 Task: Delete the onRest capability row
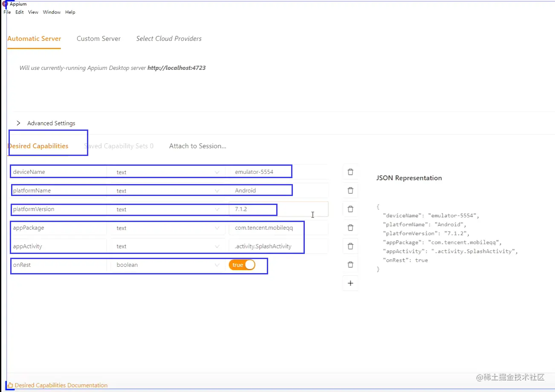pyautogui.click(x=350, y=265)
